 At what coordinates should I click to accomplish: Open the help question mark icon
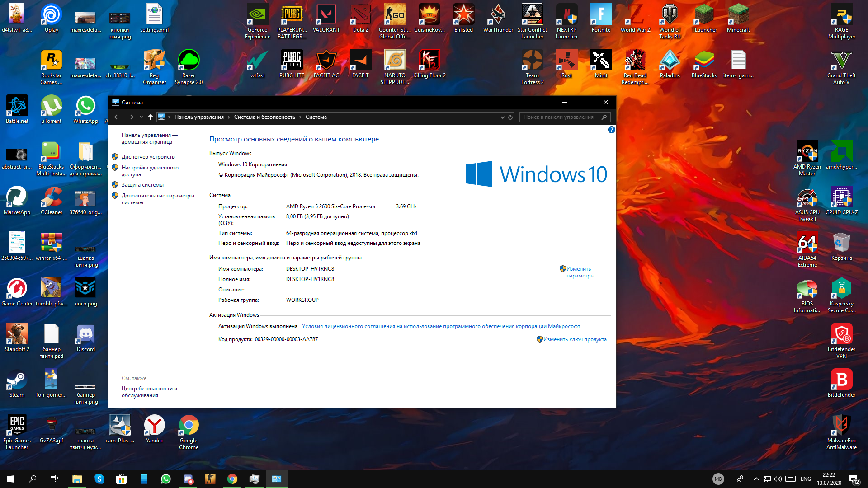tap(611, 130)
